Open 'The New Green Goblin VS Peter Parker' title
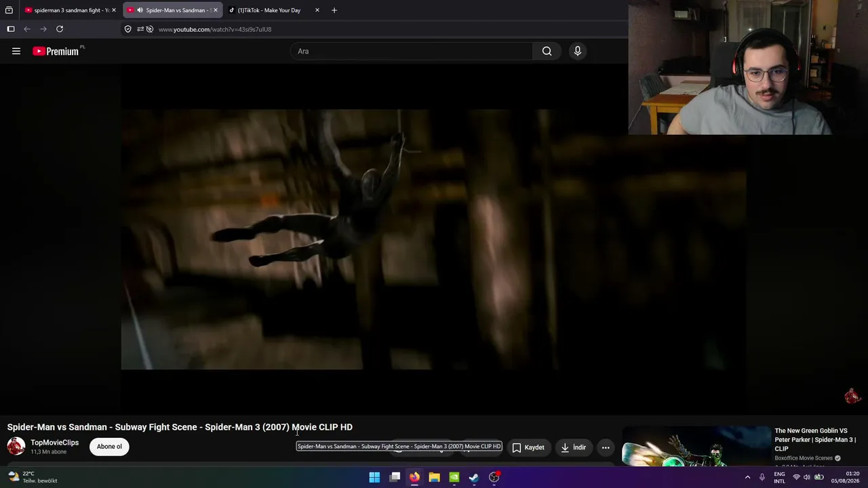 [815, 439]
